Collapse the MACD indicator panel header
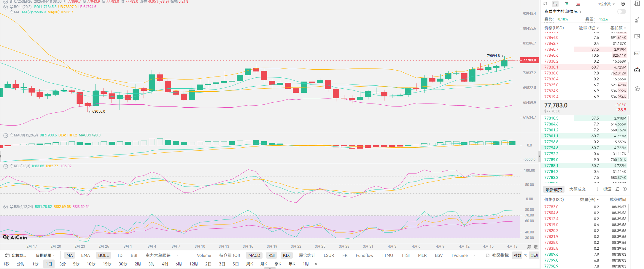The width and height of the screenshot is (644, 269). coord(5,135)
